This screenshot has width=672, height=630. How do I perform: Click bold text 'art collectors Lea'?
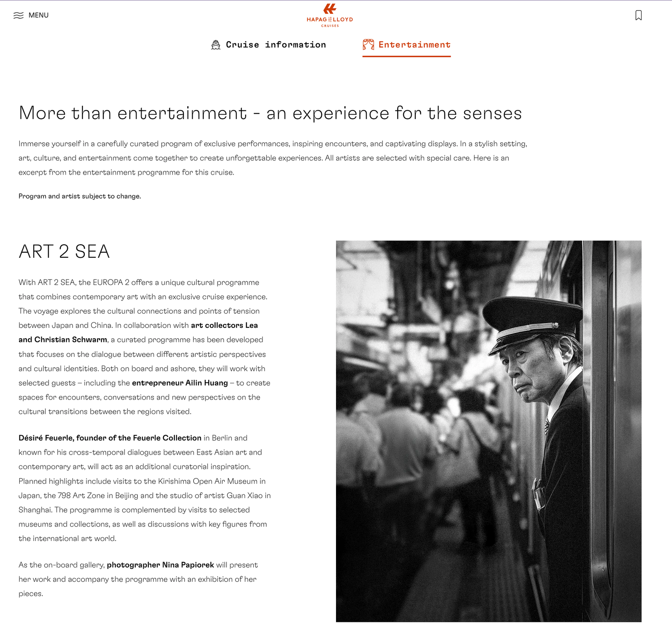coord(224,325)
